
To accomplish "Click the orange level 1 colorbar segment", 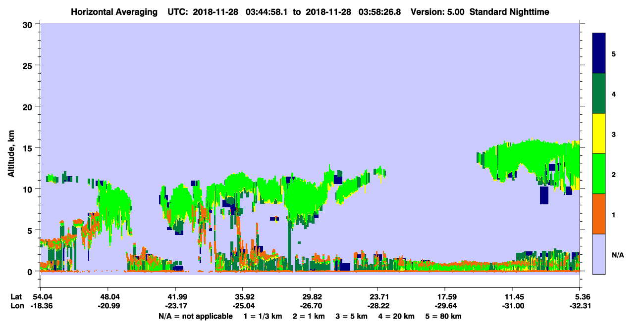I will (599, 214).
